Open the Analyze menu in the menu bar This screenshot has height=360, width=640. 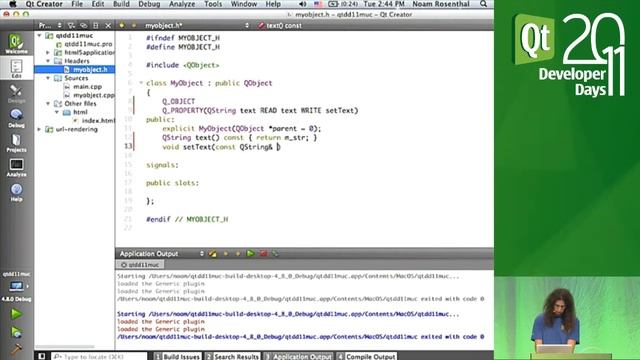[x=182, y=4]
